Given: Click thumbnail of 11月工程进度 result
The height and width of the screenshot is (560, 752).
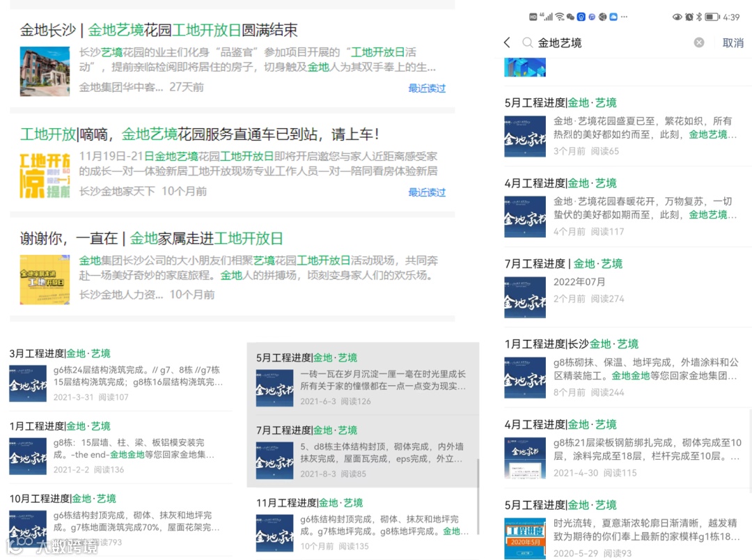Looking at the screenshot, I should click(x=275, y=533).
